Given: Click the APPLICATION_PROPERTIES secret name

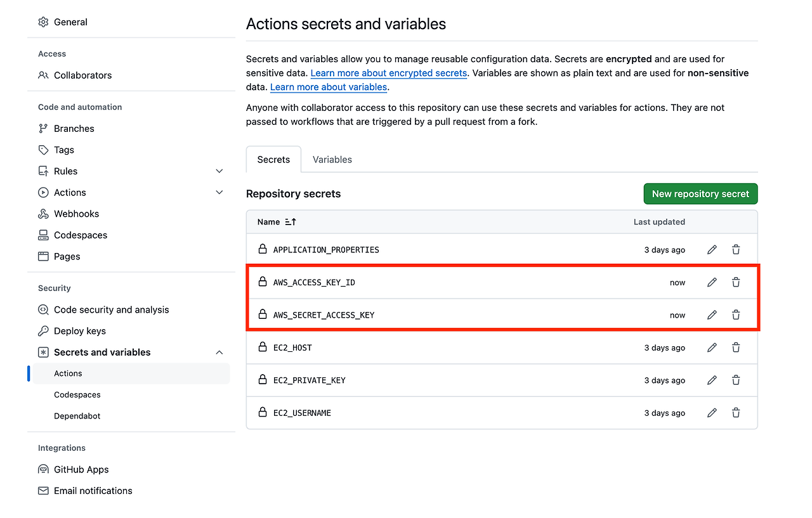Looking at the screenshot, I should (326, 250).
